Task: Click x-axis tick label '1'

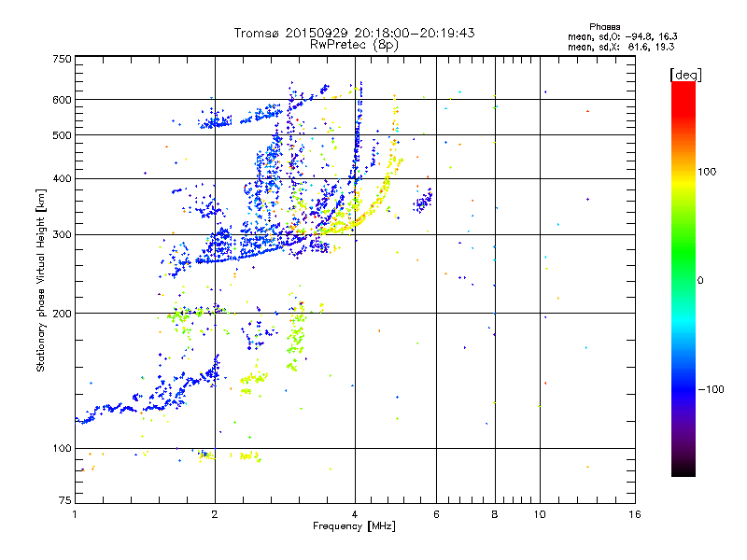Action: pos(75,514)
